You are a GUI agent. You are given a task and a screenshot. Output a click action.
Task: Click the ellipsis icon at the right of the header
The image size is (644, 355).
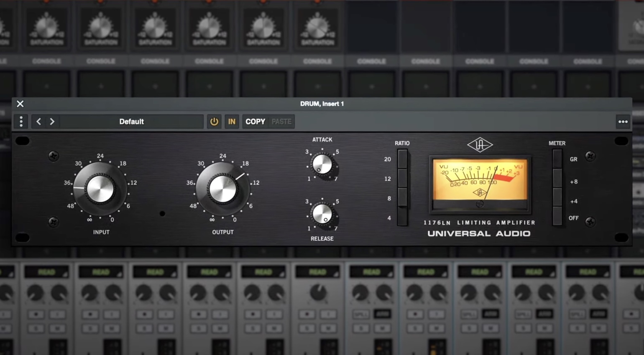(623, 122)
